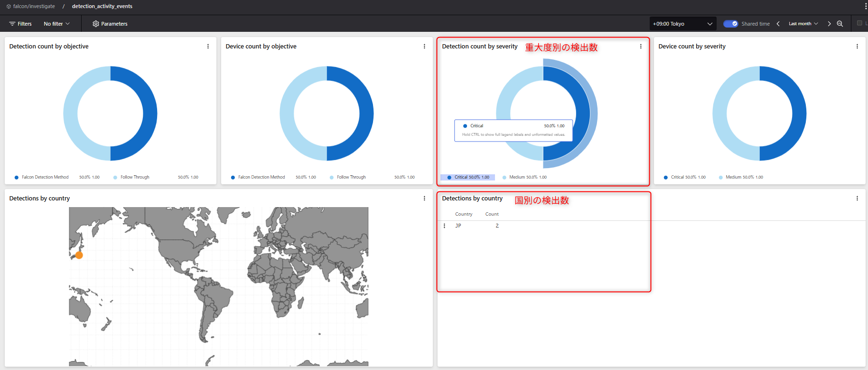
Task: Open the Filters panel
Action: tap(20, 24)
